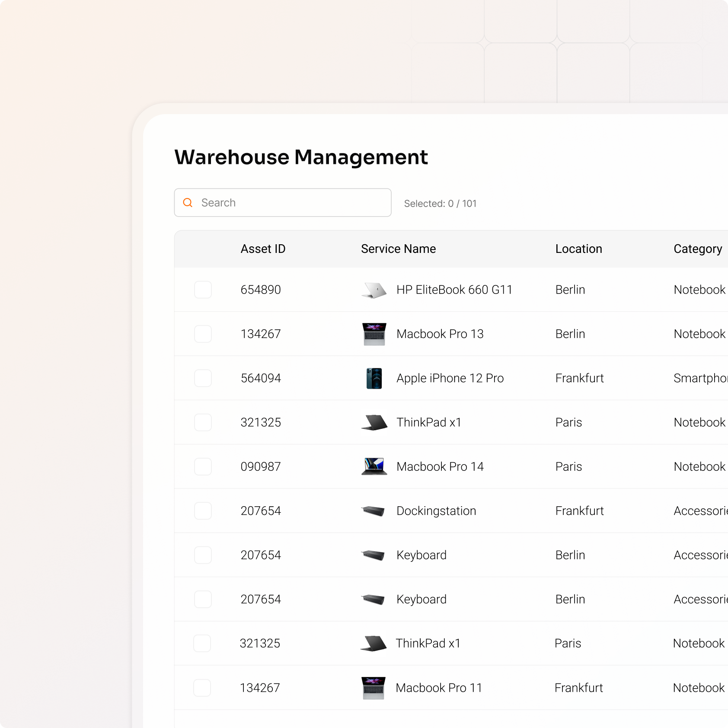
Task: Click the orange search magnifier icon
Action: 188,203
